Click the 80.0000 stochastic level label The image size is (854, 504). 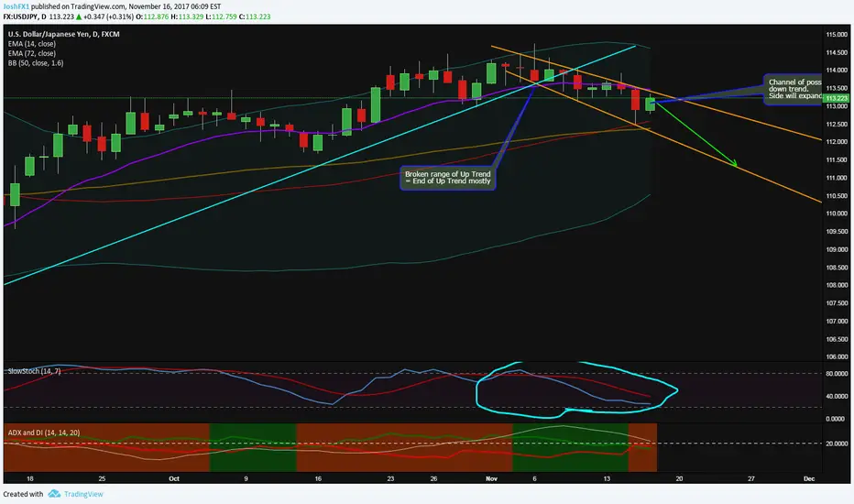tap(836, 374)
